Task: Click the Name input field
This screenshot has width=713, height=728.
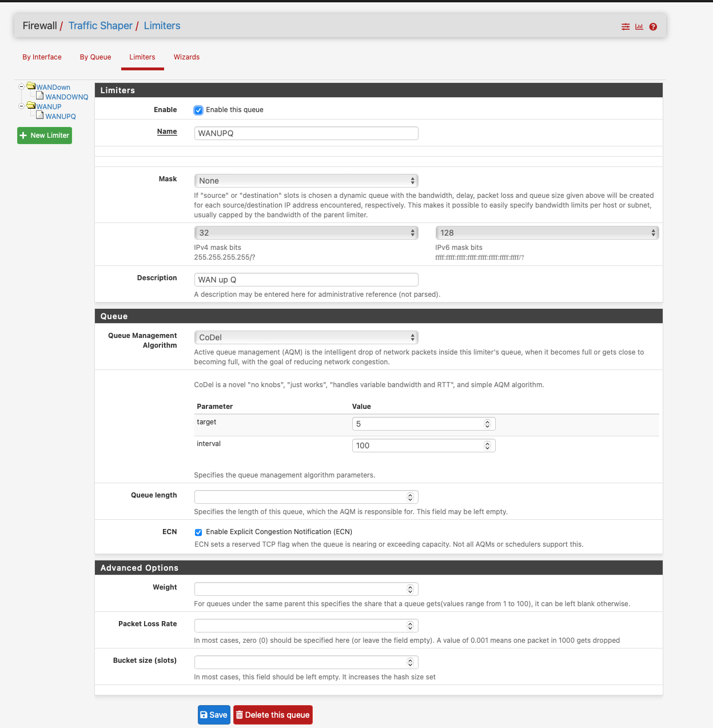Action: click(306, 133)
